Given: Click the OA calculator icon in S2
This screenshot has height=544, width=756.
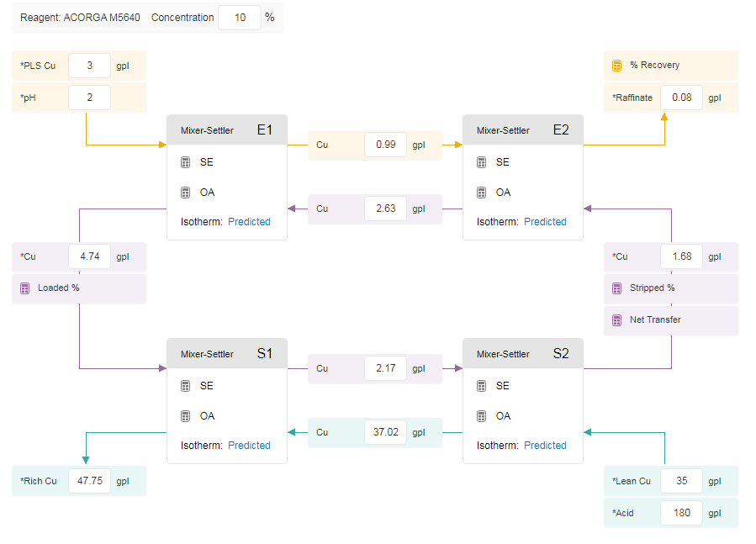Looking at the screenshot, I should (x=482, y=416).
